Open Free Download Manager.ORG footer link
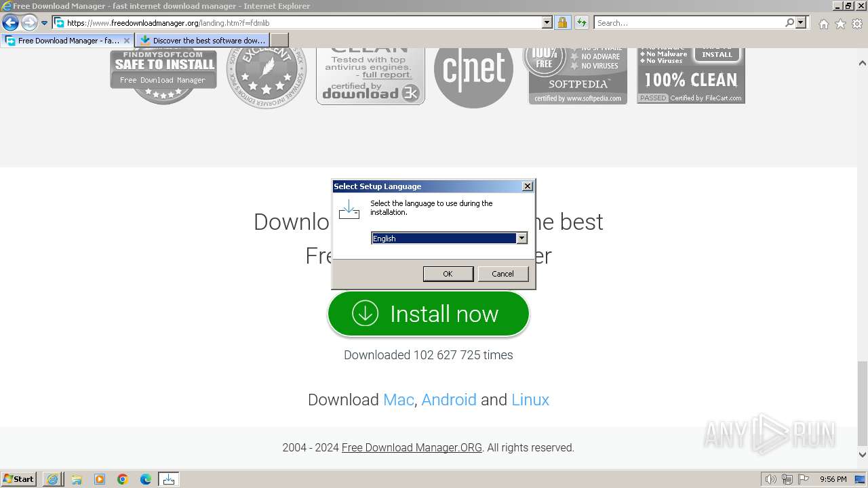The height and width of the screenshot is (488, 868). (412, 448)
